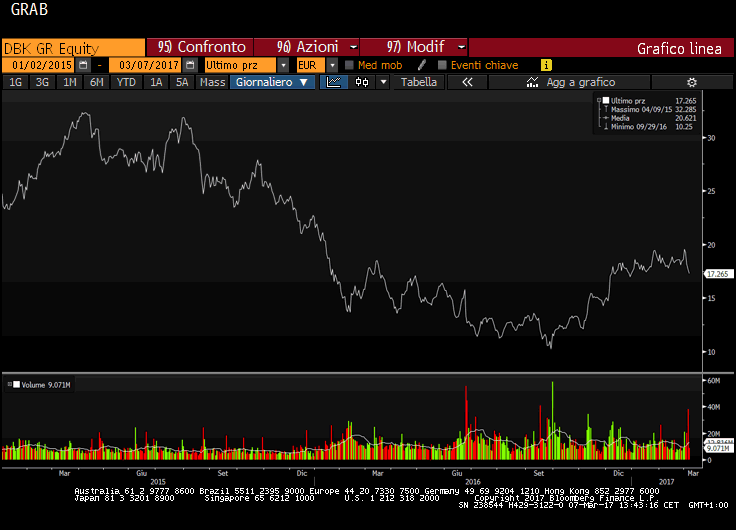
Task: Click the DBK GR Equity security field
Action: (73, 48)
